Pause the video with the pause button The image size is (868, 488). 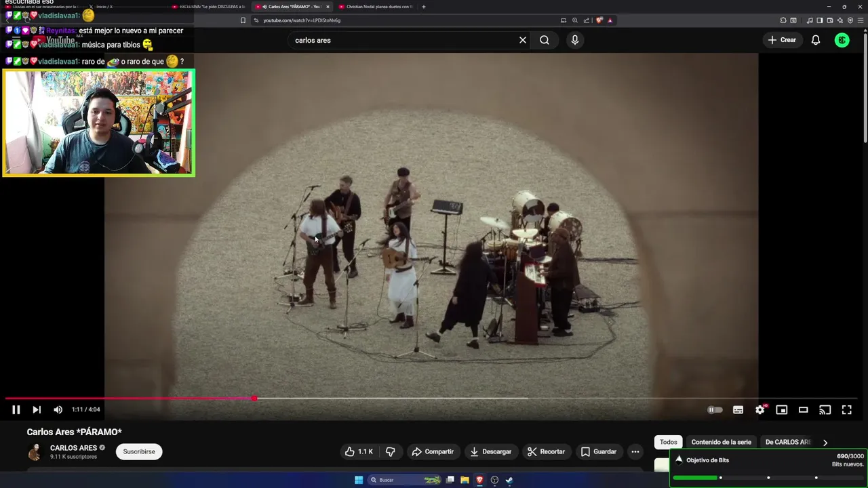[16, 409]
